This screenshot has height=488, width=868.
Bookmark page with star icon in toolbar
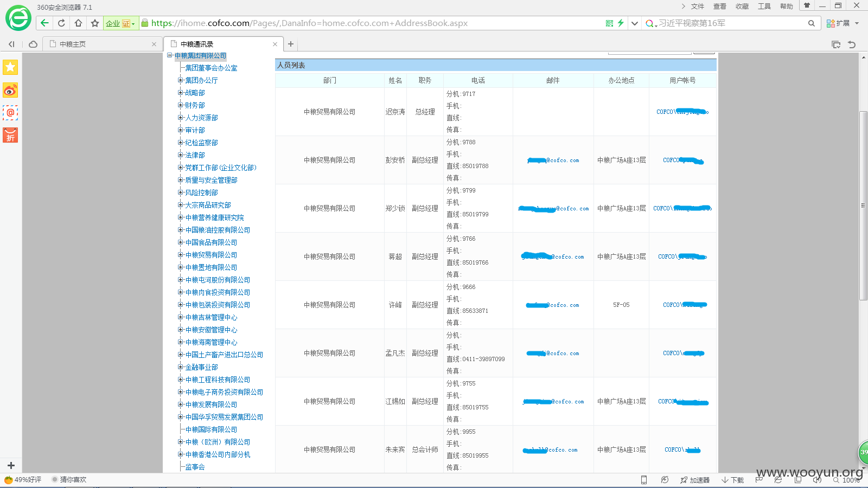pos(95,23)
